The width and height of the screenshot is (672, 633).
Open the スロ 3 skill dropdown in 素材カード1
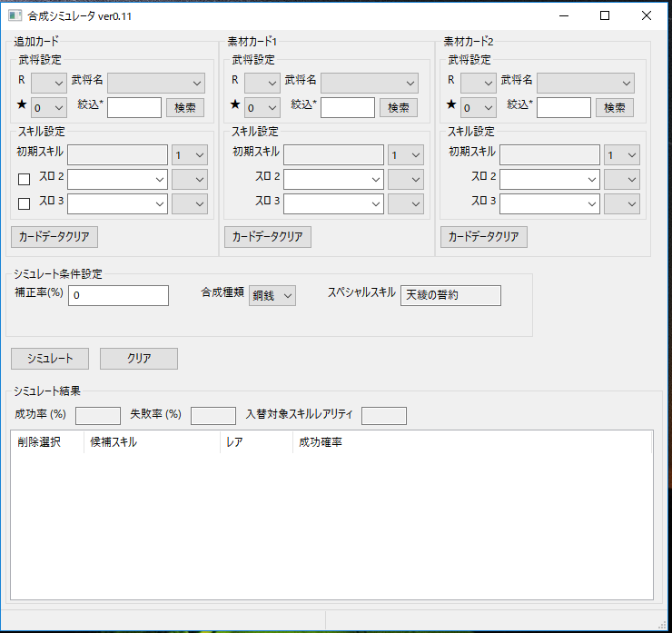pyautogui.click(x=333, y=203)
